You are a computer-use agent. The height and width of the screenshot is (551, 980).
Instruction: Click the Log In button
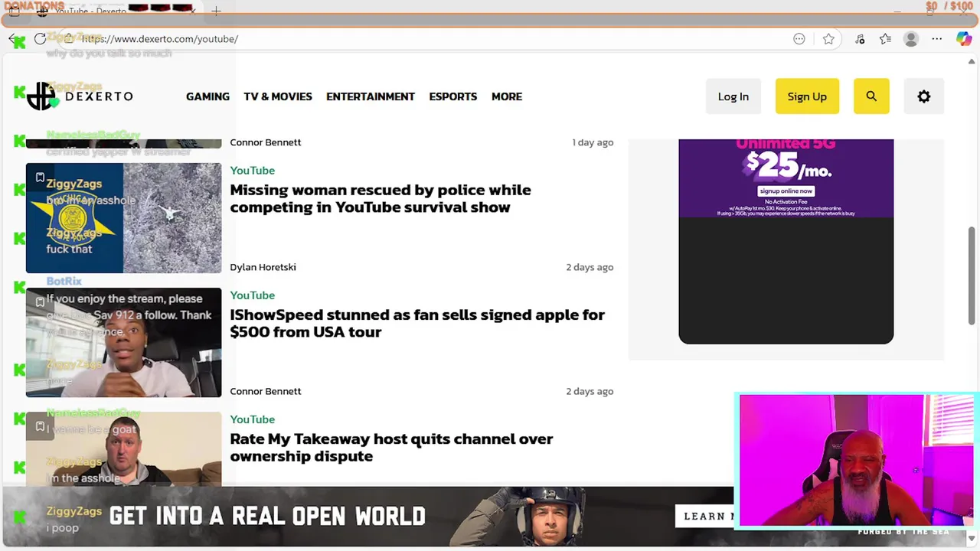coord(733,96)
